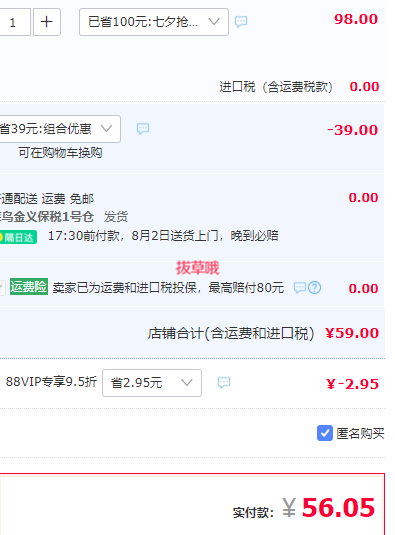The image size is (395, 535).
Task: Expand the 省39元:组合优惠 dropdown
Action: coord(60,129)
